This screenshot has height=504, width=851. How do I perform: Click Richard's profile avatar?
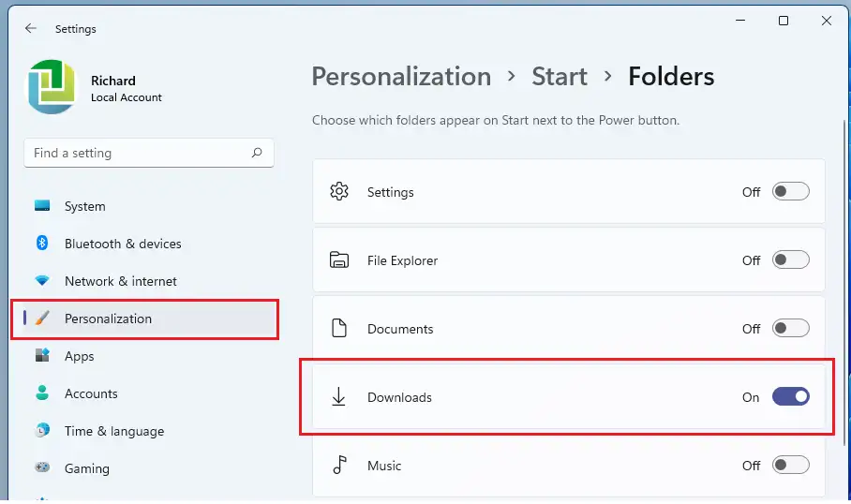point(52,87)
